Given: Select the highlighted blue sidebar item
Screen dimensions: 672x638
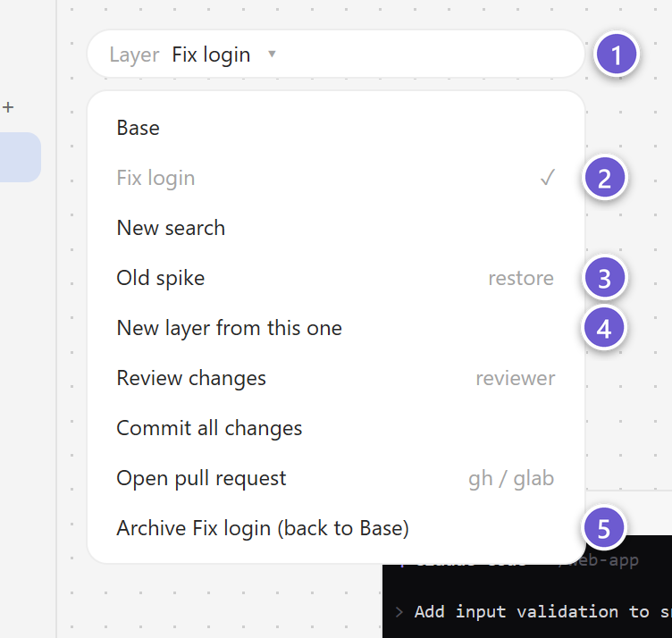Looking at the screenshot, I should (x=21, y=157).
